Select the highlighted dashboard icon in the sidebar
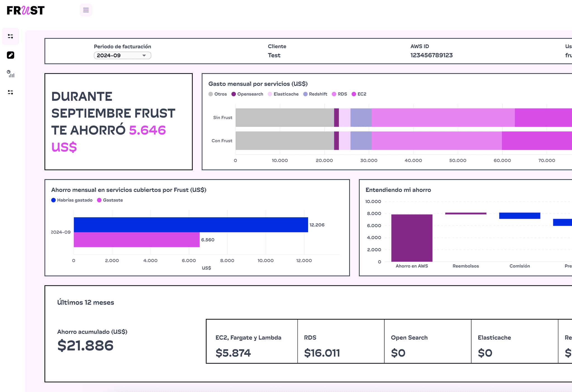 pos(11,36)
